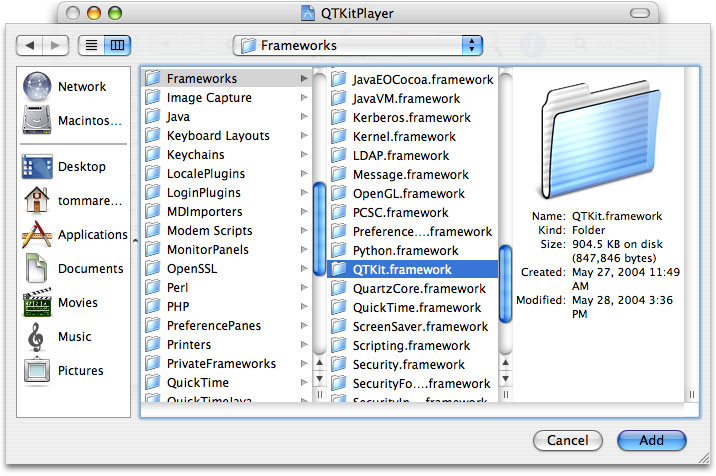Screen dimensions: 716x476
Task: Select the Frameworks folder in first column
Action: click(x=226, y=79)
